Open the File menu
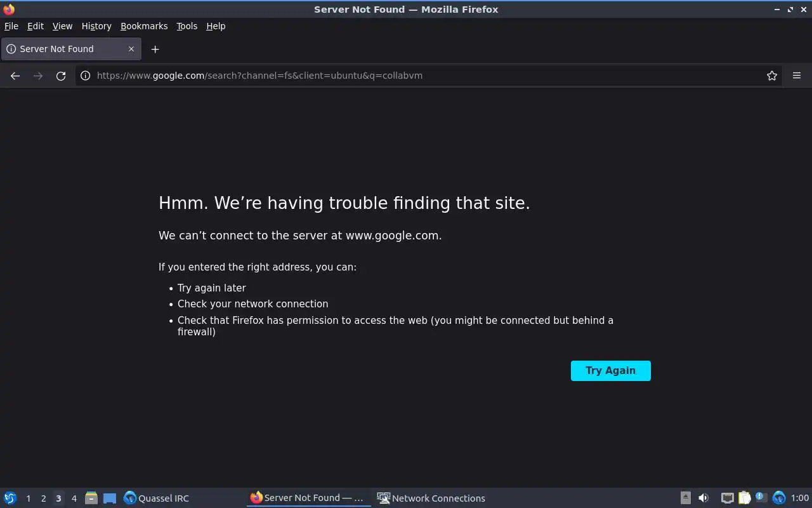 click(x=11, y=26)
